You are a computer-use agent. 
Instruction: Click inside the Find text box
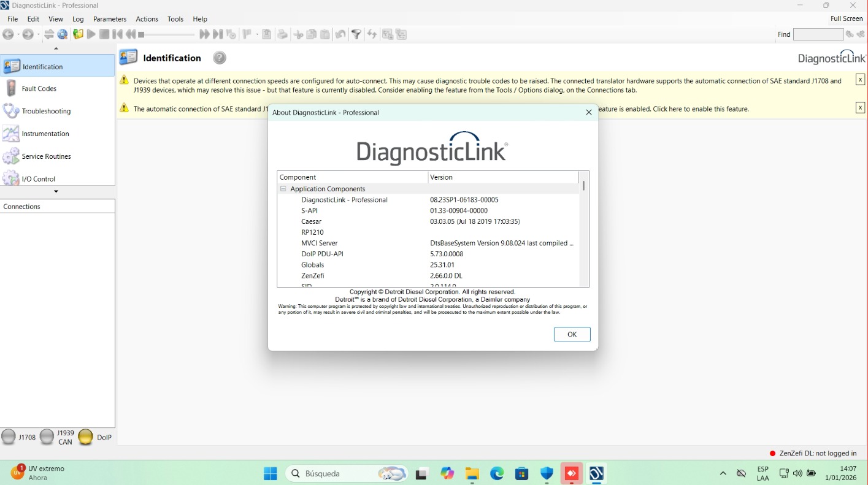tap(818, 34)
